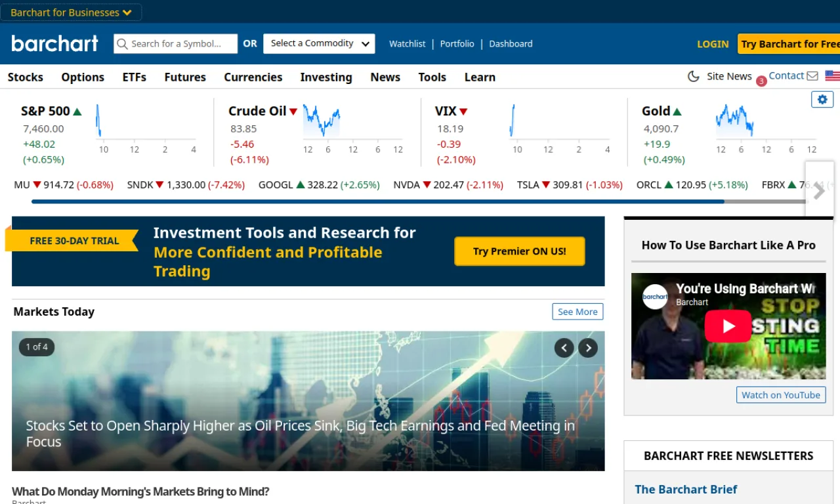Open the Currencies menu

click(x=253, y=77)
